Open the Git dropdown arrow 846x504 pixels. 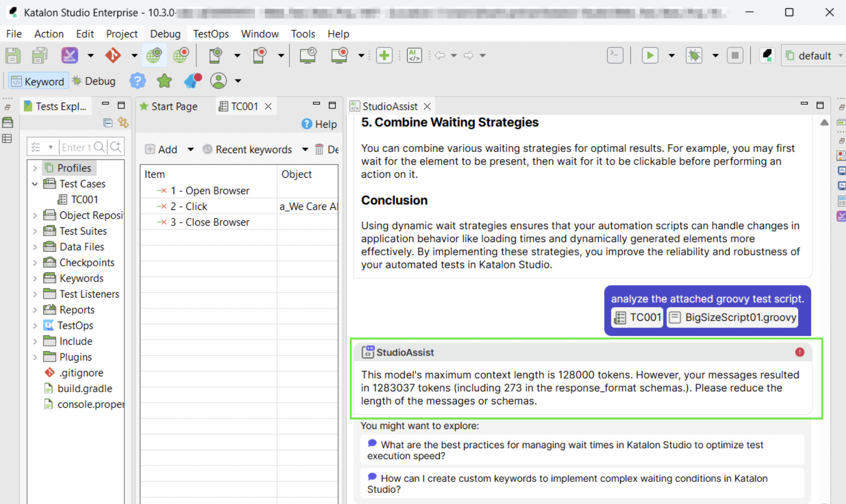[x=134, y=55]
